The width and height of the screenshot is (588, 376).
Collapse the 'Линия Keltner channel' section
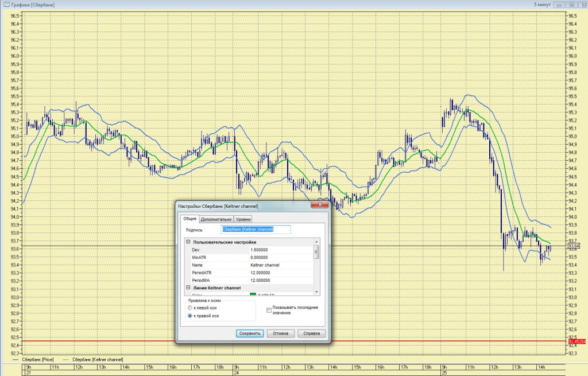[x=188, y=288]
